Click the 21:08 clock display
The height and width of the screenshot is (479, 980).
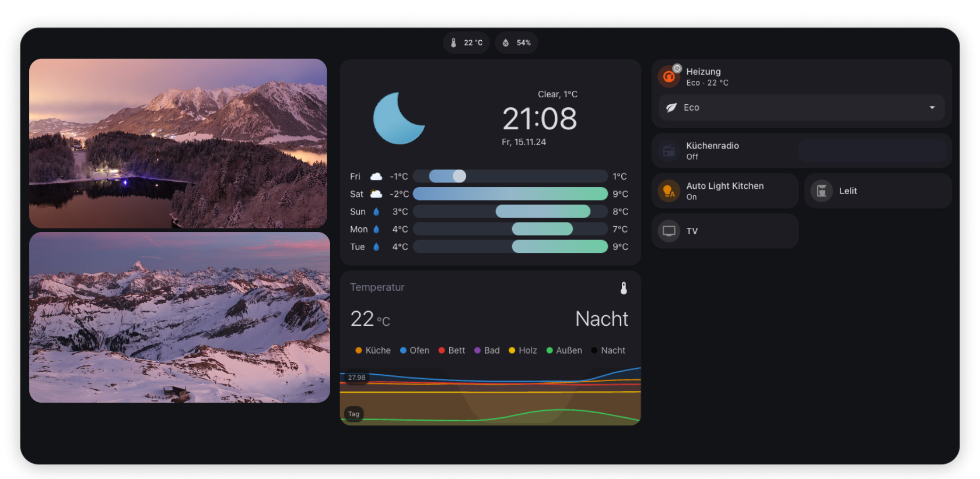coord(540,119)
